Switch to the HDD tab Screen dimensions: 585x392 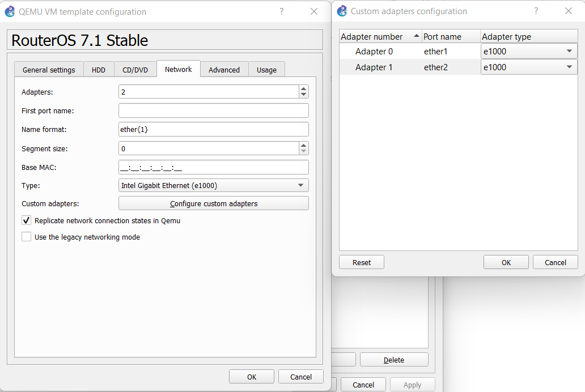tap(99, 70)
